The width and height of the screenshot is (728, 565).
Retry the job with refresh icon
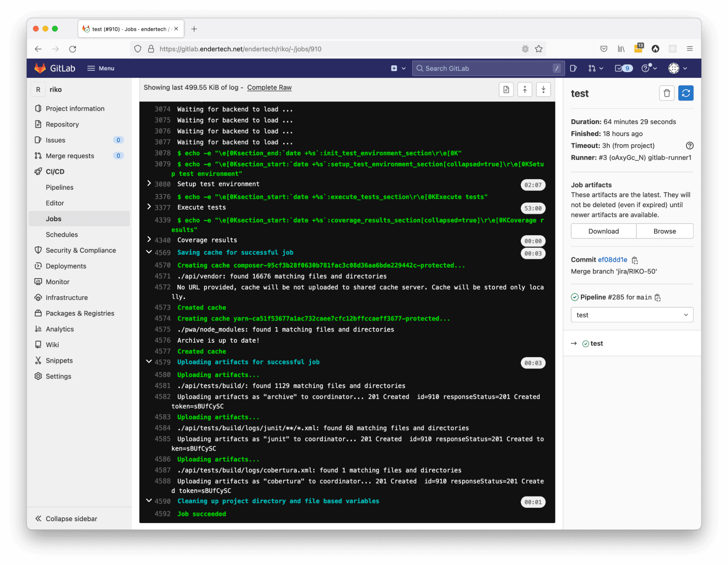pos(685,93)
